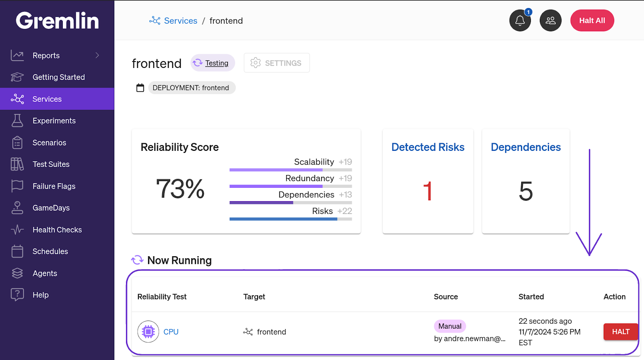Screen dimensions: 644x360
Task: Click the HALT button for CPU test
Action: point(621,332)
